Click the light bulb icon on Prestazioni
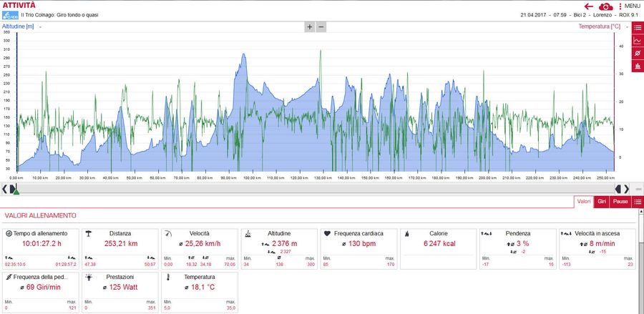 (88, 277)
